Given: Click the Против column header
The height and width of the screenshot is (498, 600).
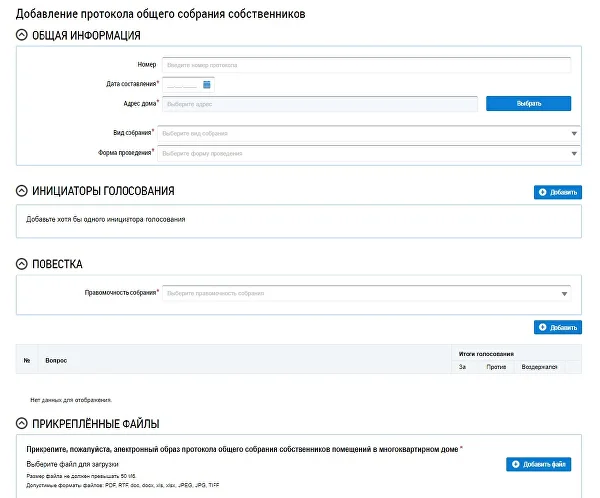Looking at the screenshot, I should (496, 367).
